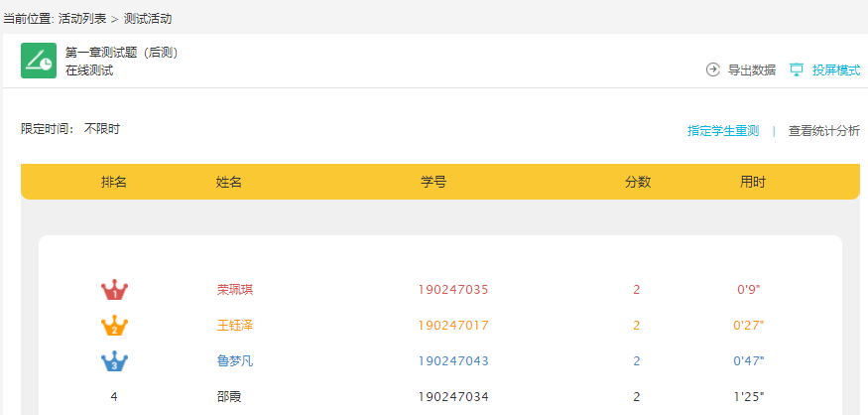This screenshot has width=868, height=415.
Task: Click the green online test activity icon
Action: [x=39, y=61]
